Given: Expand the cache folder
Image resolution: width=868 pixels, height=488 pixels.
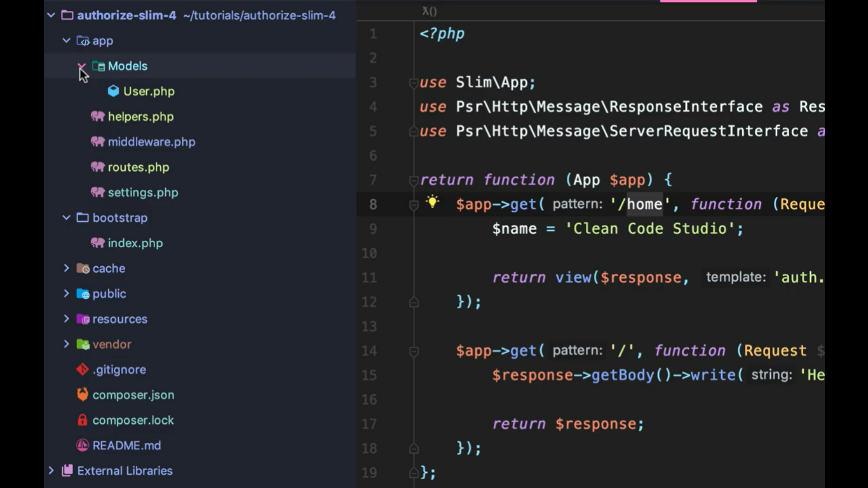Looking at the screenshot, I should 66,268.
